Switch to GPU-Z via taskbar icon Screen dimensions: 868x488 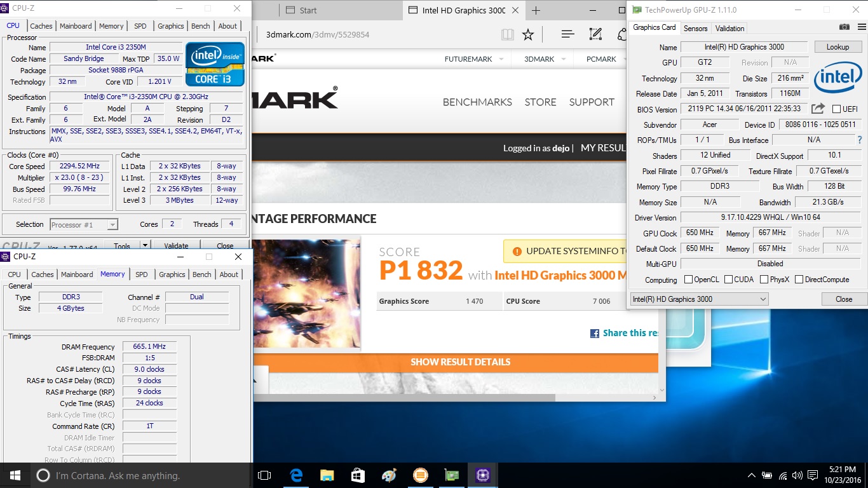click(x=451, y=475)
